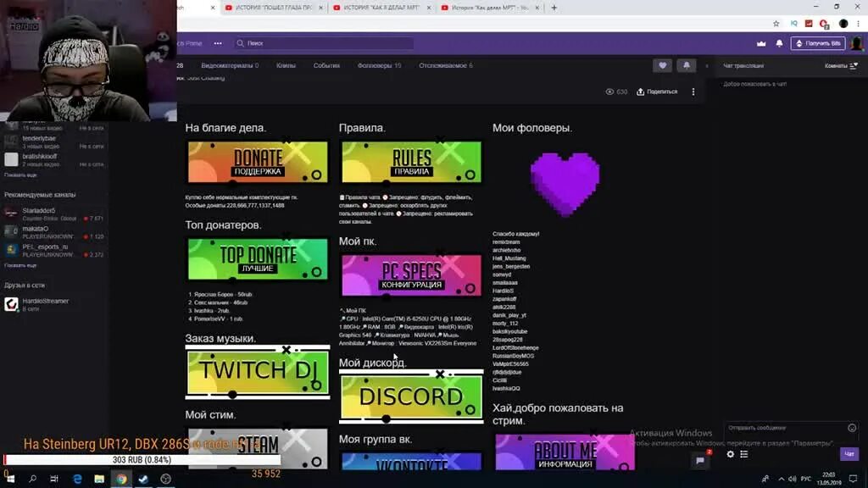Click the viewer count eye icon
Viewport: 868px width, 488px height.
tap(609, 91)
